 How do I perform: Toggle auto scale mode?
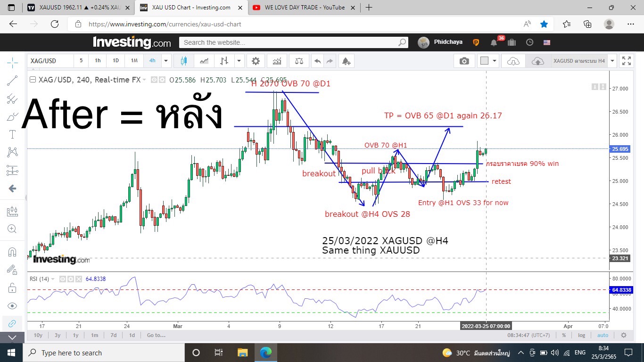[x=603, y=335]
